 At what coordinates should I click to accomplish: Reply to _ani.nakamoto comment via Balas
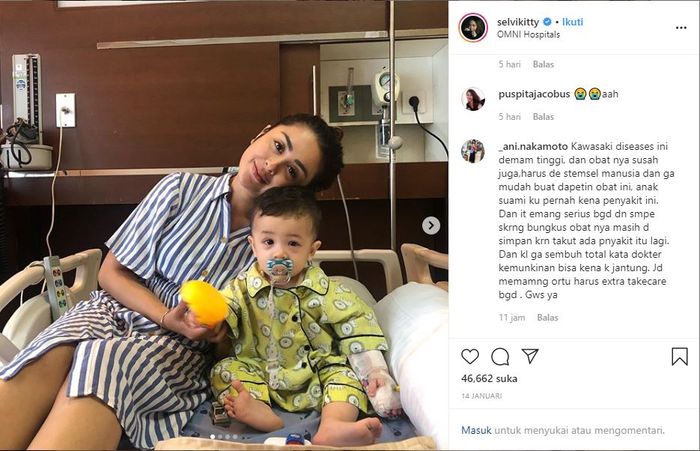[x=547, y=317]
